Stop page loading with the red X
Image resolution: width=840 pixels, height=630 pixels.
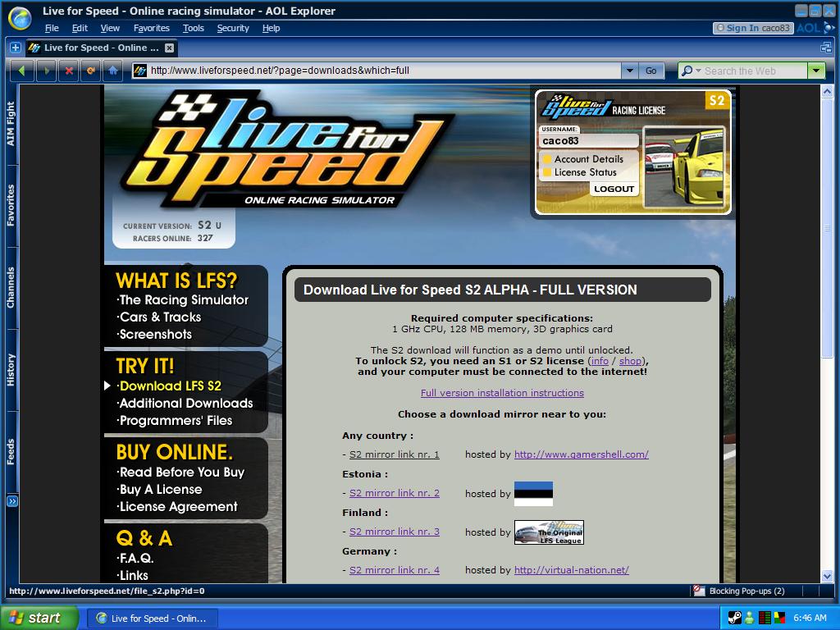point(69,71)
